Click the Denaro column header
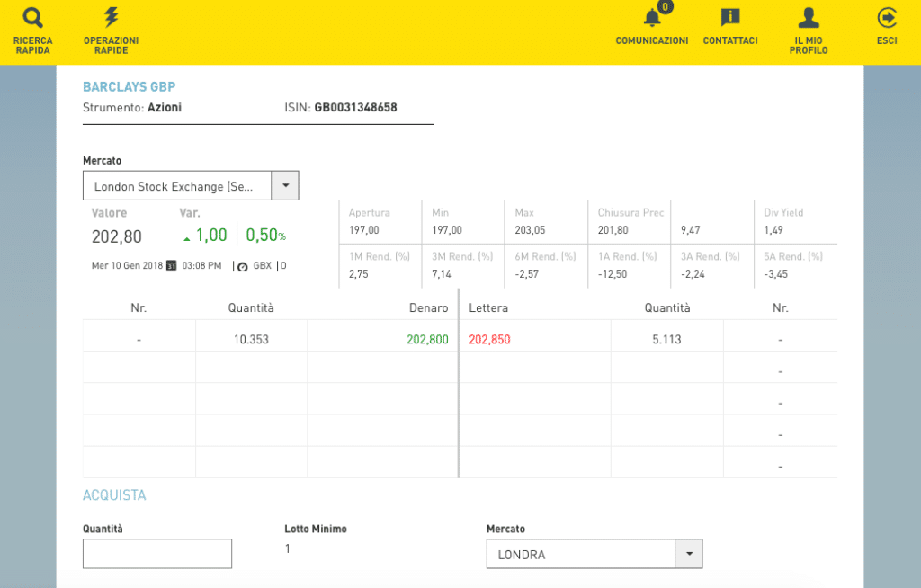Viewport: 921px width, 588px height. click(429, 307)
